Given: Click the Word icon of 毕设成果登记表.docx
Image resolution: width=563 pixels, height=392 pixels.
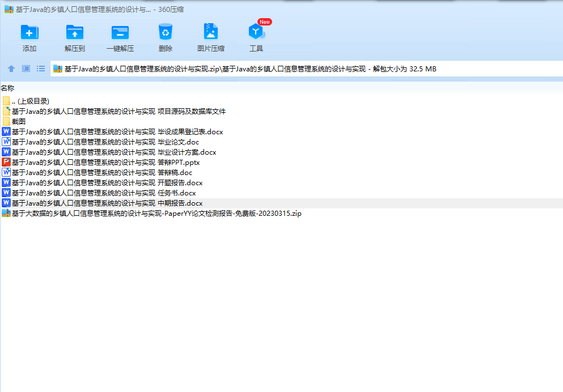Looking at the screenshot, I should (6, 131).
